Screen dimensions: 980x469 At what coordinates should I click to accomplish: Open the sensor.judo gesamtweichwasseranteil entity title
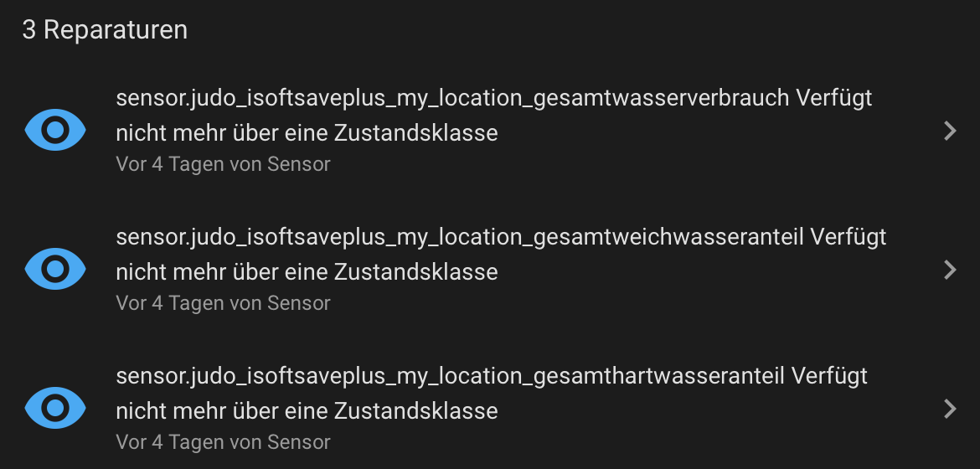tap(462, 237)
